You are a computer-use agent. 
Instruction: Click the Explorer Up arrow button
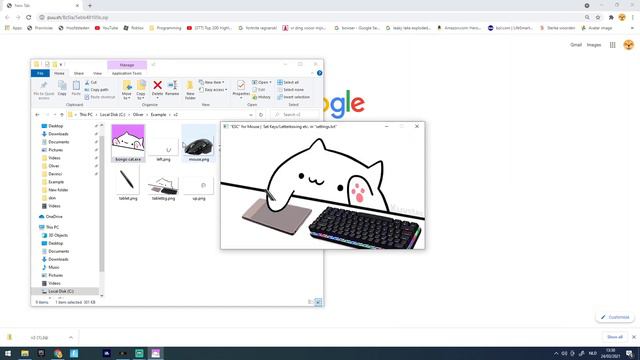click(x=62, y=115)
